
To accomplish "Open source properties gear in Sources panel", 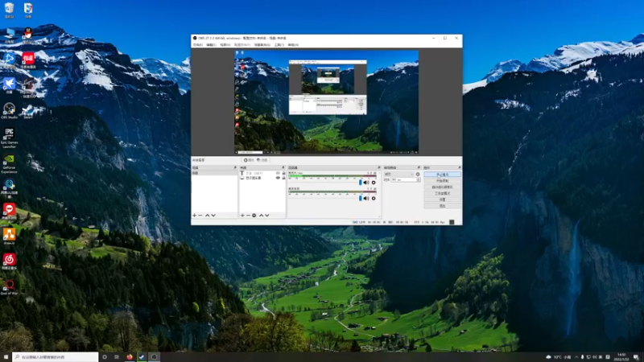I will [254, 216].
